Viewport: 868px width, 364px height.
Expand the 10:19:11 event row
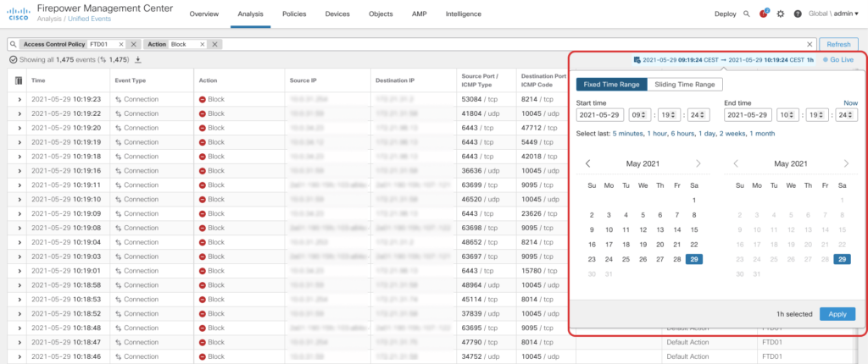click(x=19, y=185)
